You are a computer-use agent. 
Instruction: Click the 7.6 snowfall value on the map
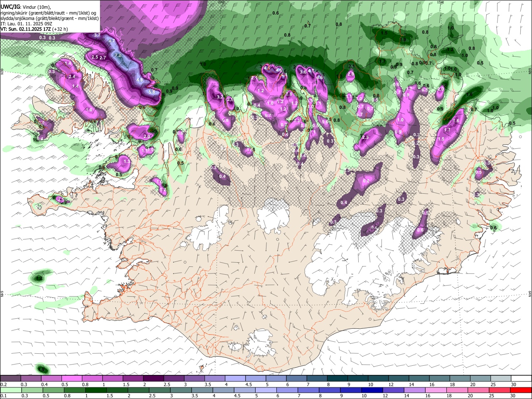click(x=118, y=56)
